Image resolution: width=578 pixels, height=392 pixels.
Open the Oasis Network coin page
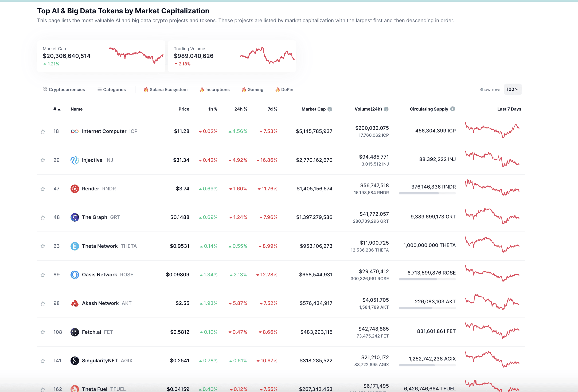pyautogui.click(x=99, y=275)
